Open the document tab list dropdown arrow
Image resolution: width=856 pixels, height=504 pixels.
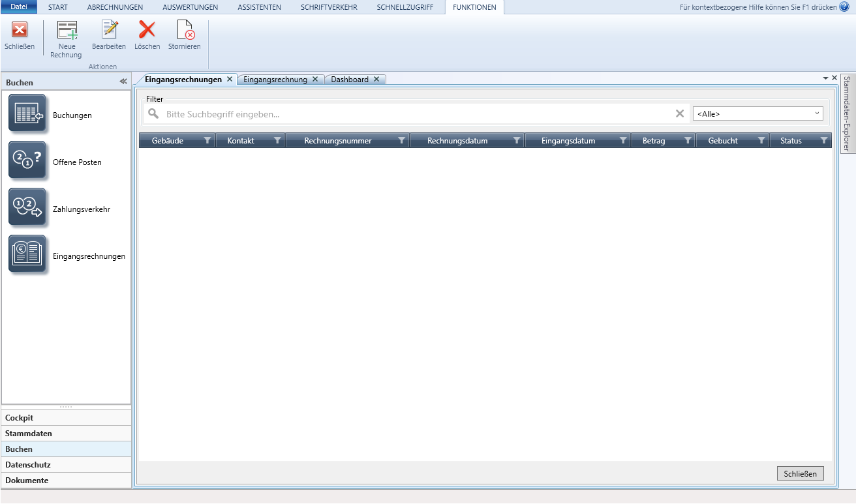825,78
